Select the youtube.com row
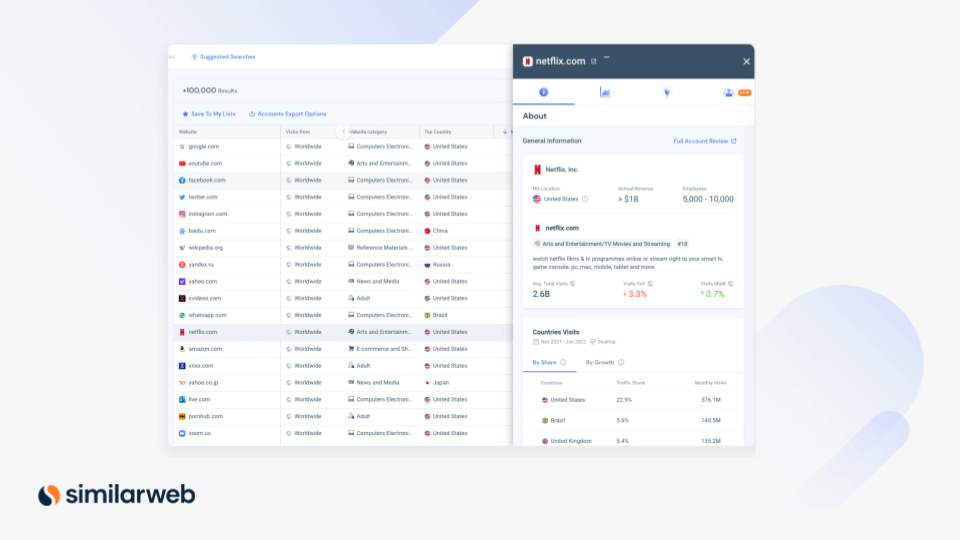Viewport: 960px width, 540px height. 205,163
